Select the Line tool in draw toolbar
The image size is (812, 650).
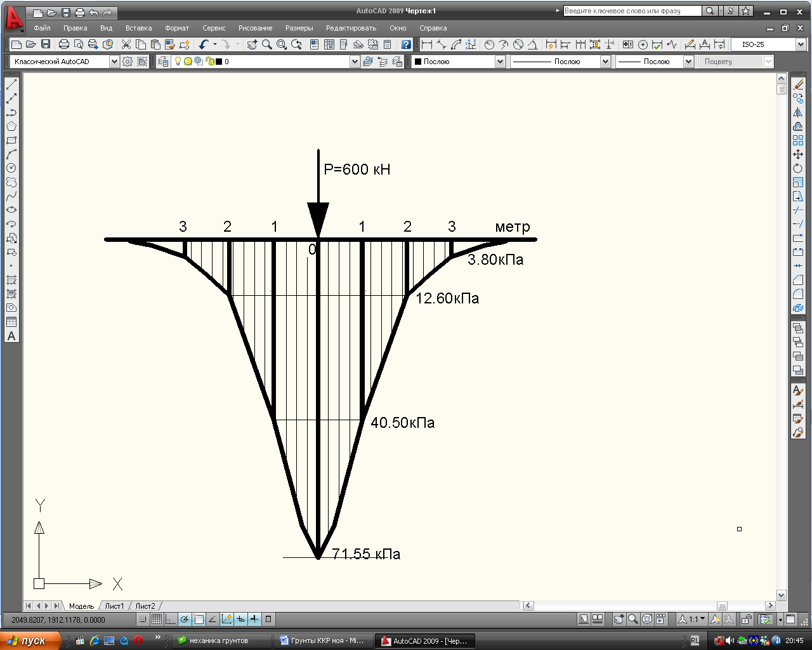click(11, 84)
